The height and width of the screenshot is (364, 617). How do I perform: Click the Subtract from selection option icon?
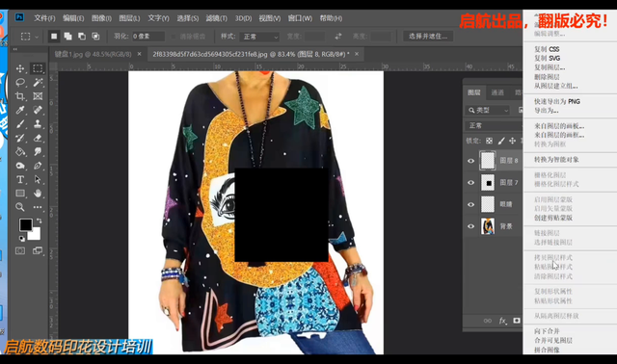[x=81, y=37]
